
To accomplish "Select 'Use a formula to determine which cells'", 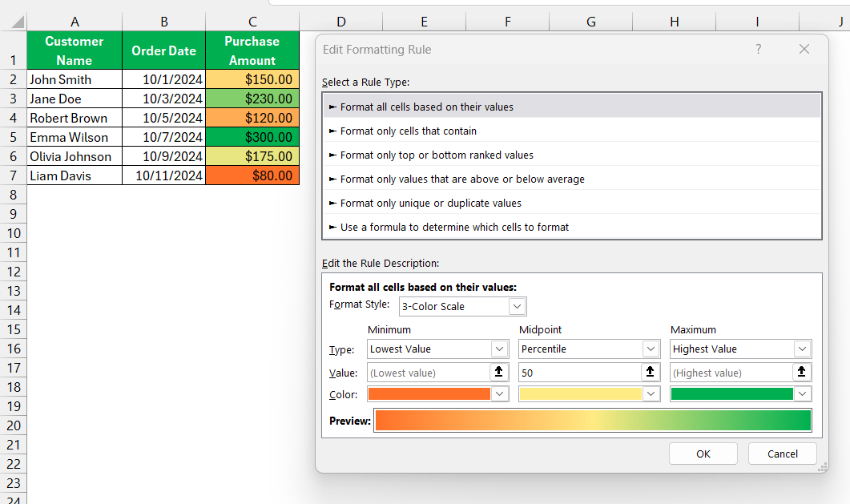I will coord(572,227).
